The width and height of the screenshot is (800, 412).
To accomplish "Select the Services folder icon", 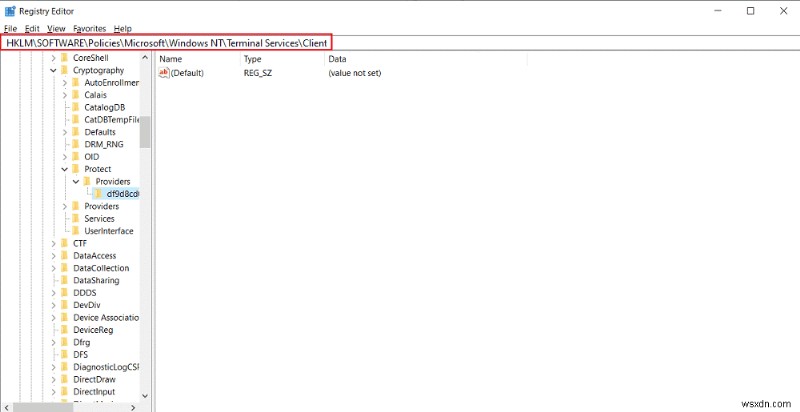I will 76,218.
